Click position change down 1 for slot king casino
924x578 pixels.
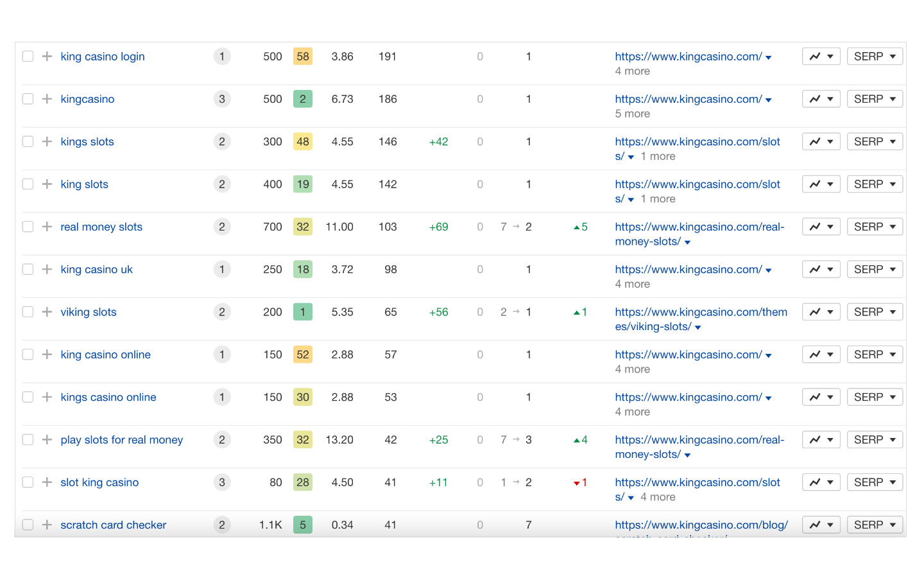point(580,482)
